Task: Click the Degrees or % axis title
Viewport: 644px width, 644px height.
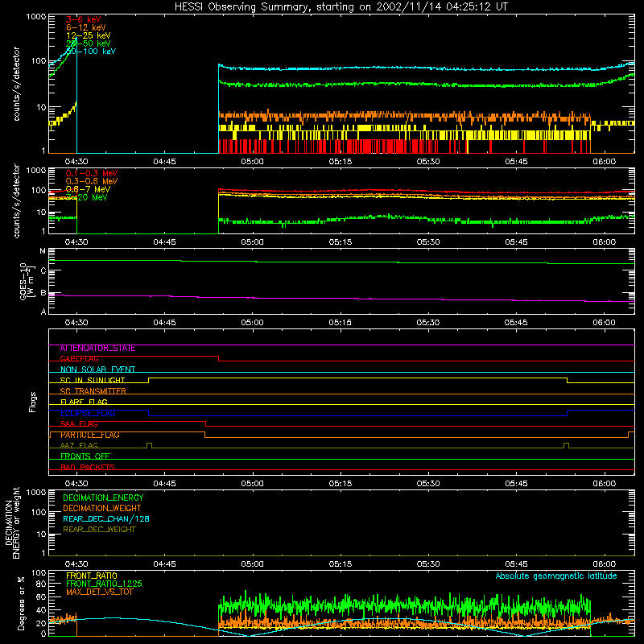Action: coord(22,603)
